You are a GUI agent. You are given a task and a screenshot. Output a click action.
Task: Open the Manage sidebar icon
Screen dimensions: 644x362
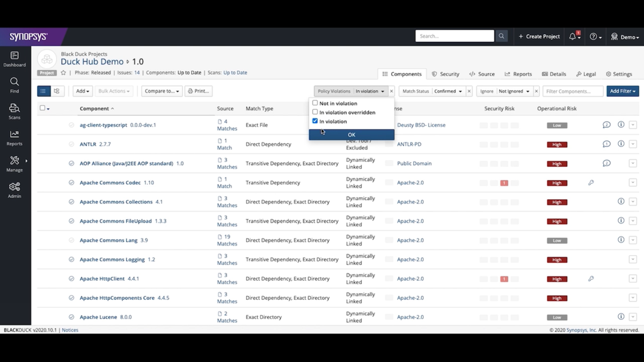[x=14, y=164]
